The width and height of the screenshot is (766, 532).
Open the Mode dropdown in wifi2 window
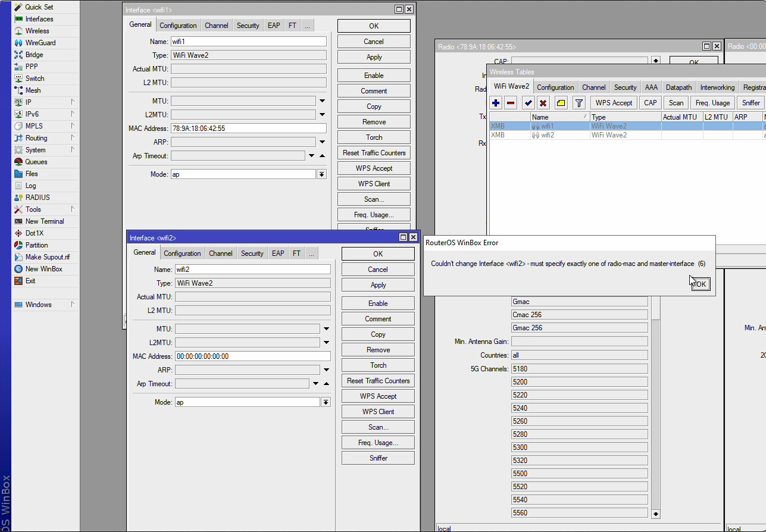click(326, 402)
